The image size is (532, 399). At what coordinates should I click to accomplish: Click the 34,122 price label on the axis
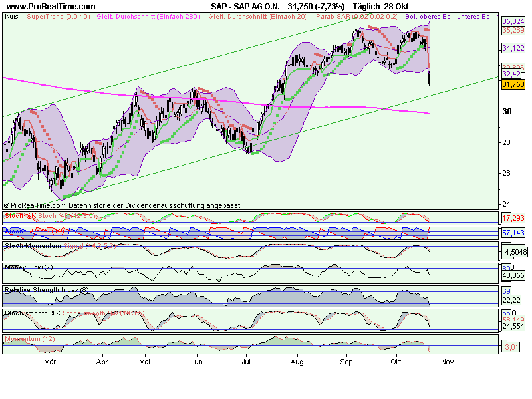click(513, 48)
